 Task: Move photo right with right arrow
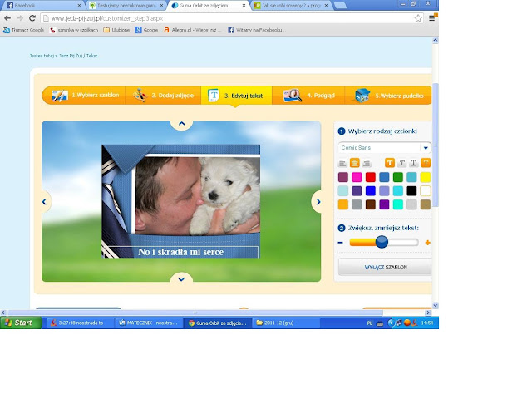click(x=318, y=202)
